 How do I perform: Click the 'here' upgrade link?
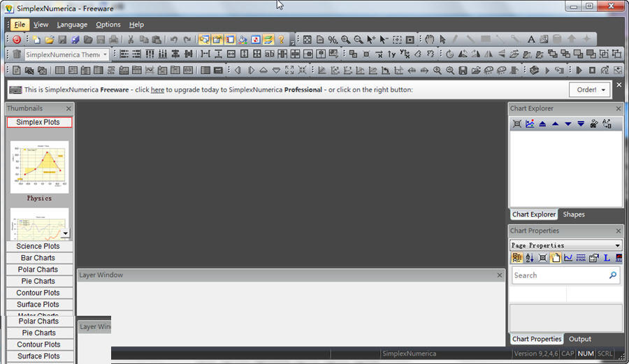[157, 90]
